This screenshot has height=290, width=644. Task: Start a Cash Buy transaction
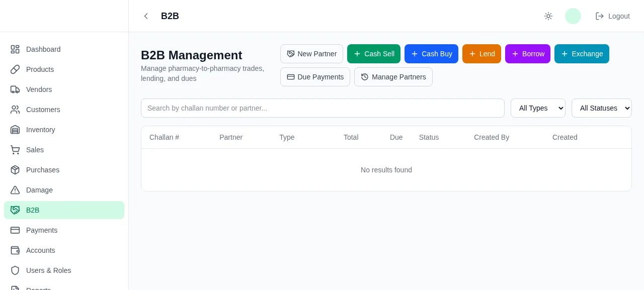[431, 54]
